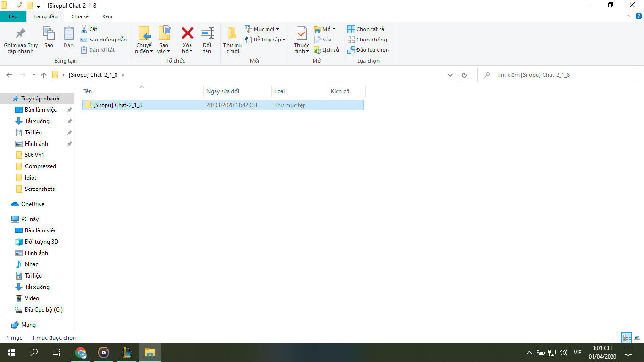Click the Đổi tên rename icon
Image resolution: width=644 pixels, height=362 pixels.
[x=207, y=33]
